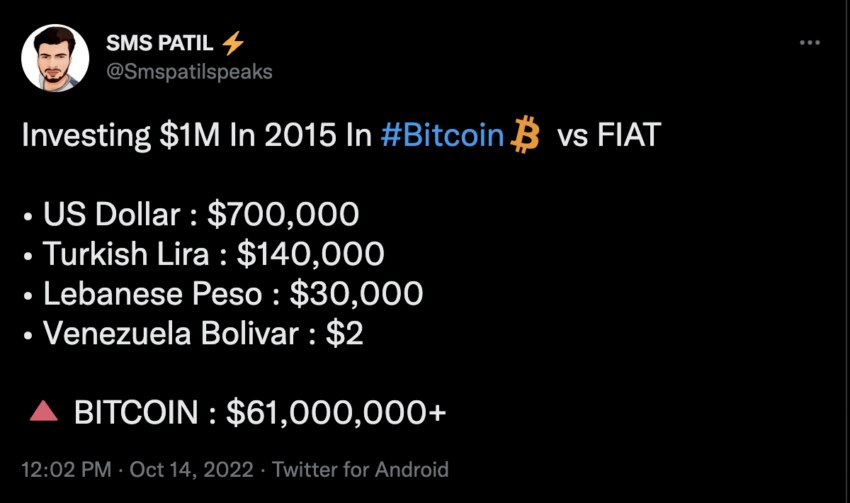This screenshot has height=503, width=850.
Task: Click the BITCOIN : $61,000,000+ text
Action: coord(260,412)
